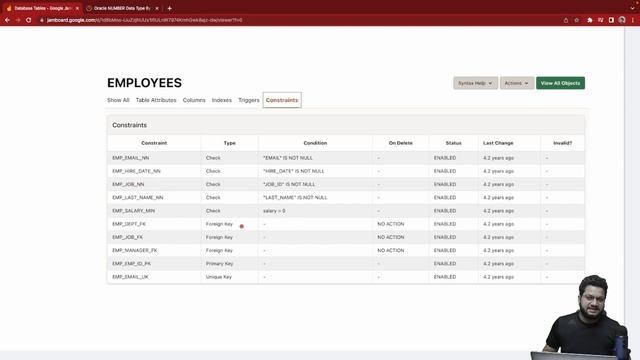Close the Oracle NUMBER Data Type tab
The image size is (640, 360).
tap(157, 8)
